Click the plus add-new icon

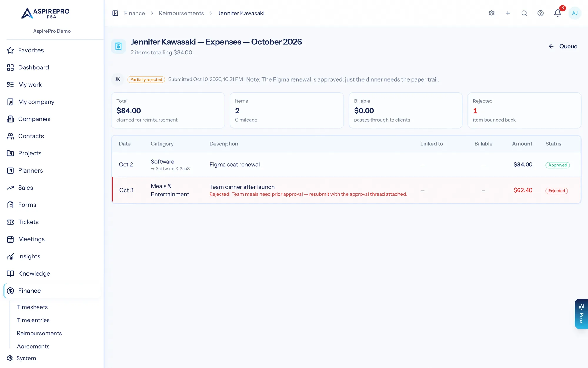(x=508, y=13)
